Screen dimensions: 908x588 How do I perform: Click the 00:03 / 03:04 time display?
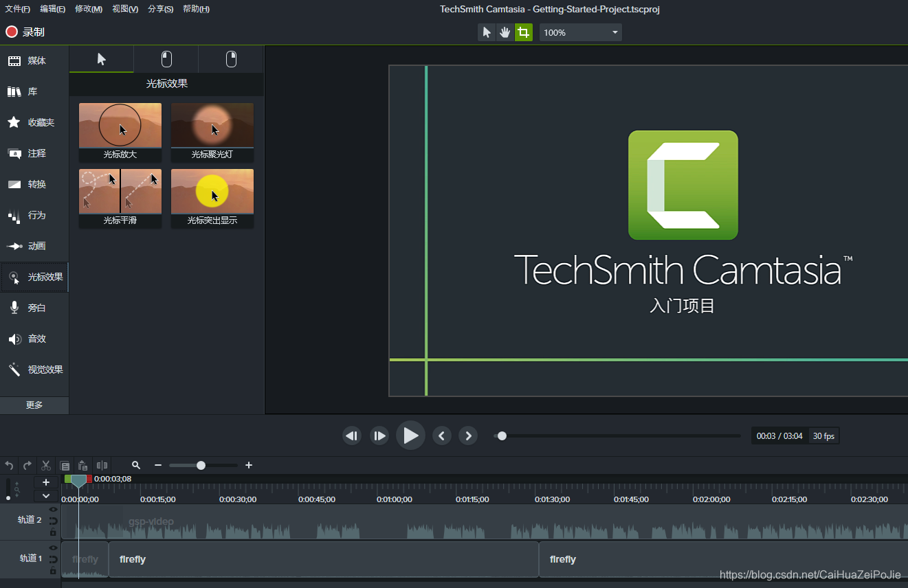click(x=779, y=436)
